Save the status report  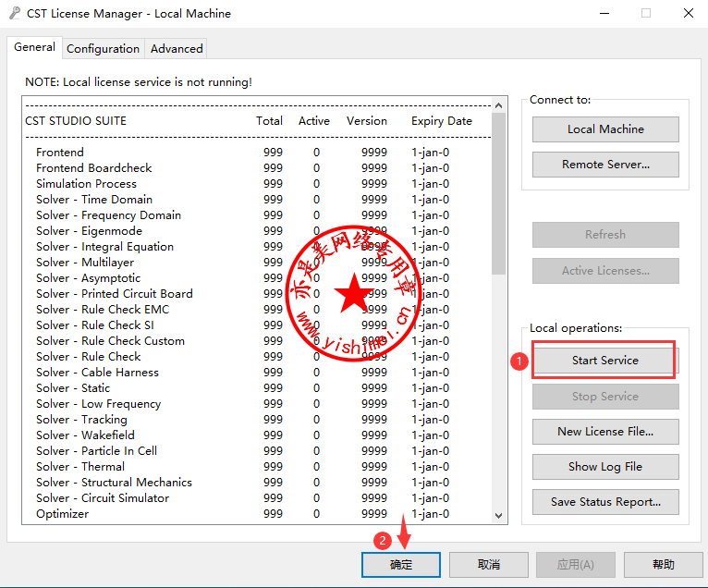point(605,502)
